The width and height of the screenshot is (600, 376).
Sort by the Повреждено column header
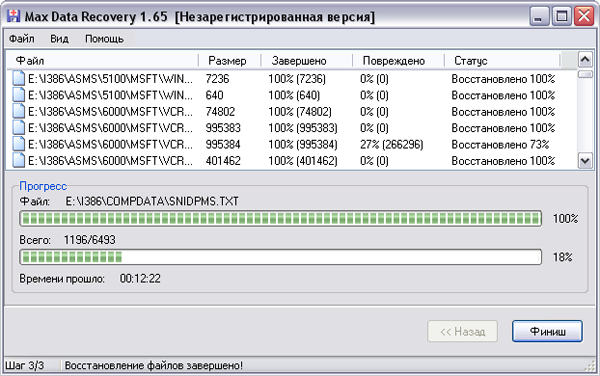tap(398, 60)
